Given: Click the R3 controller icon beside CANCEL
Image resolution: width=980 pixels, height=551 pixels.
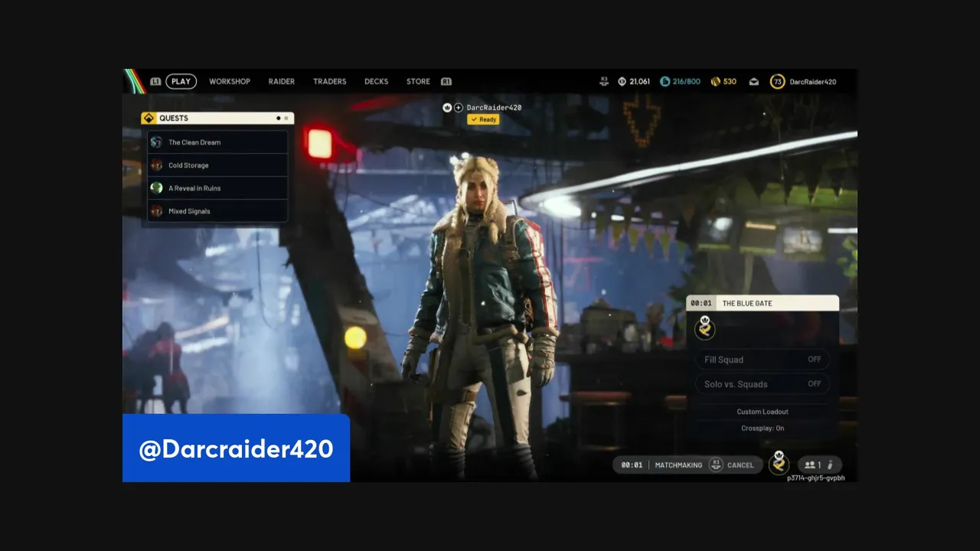Looking at the screenshot, I should click(716, 465).
